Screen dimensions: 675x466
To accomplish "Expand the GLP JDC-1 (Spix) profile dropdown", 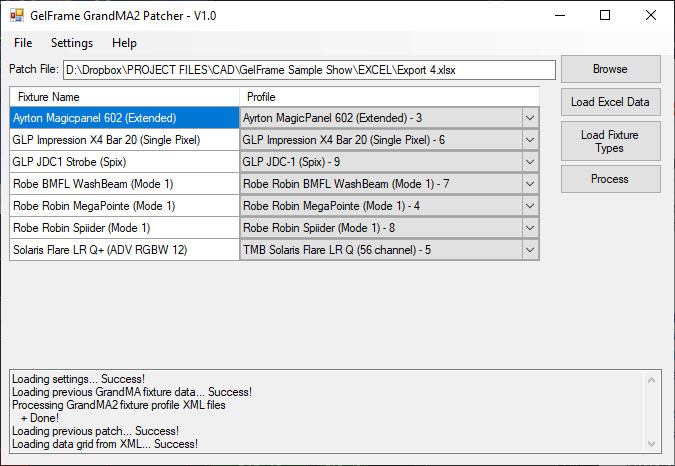I will coord(530,162).
